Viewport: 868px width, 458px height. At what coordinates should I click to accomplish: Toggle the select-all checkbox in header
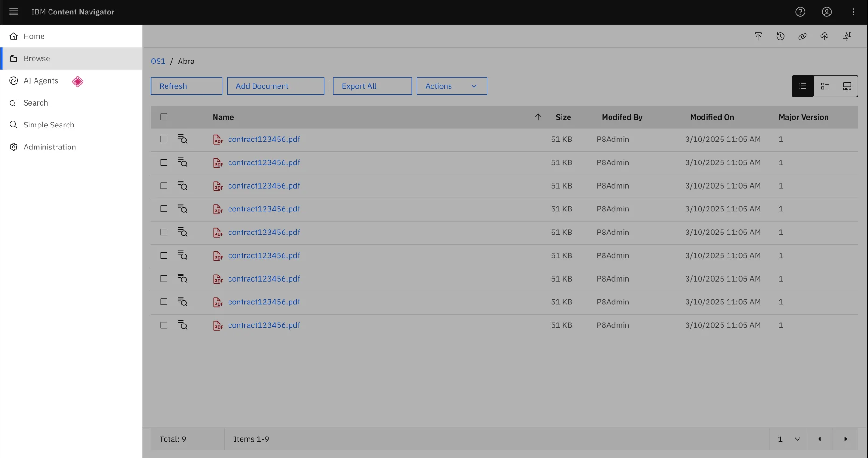(164, 117)
